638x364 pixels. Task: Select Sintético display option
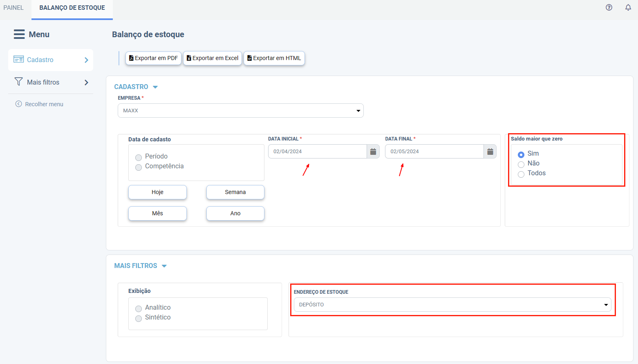pos(139,318)
